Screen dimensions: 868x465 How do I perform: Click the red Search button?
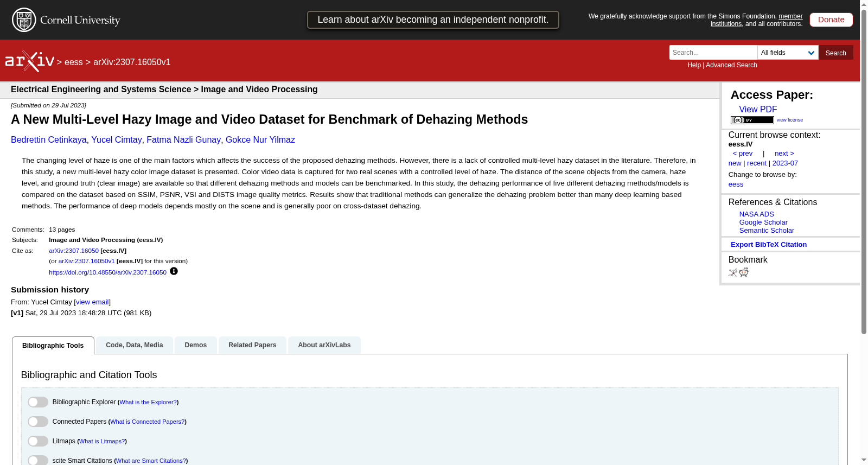[836, 53]
